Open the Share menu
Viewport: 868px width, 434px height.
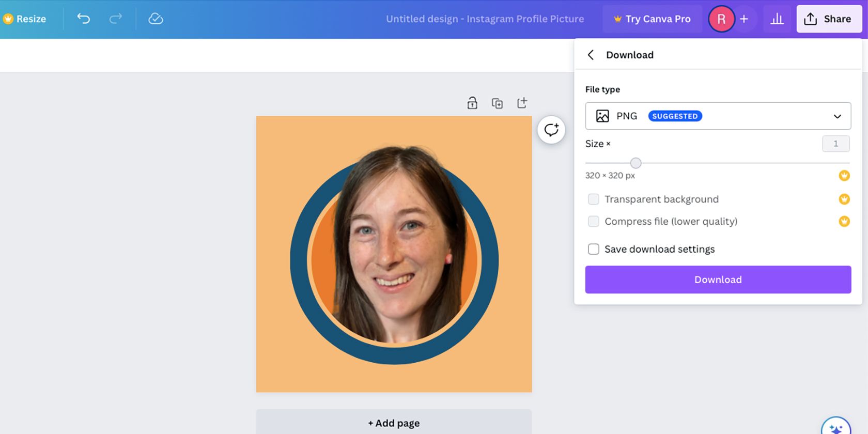click(x=829, y=19)
